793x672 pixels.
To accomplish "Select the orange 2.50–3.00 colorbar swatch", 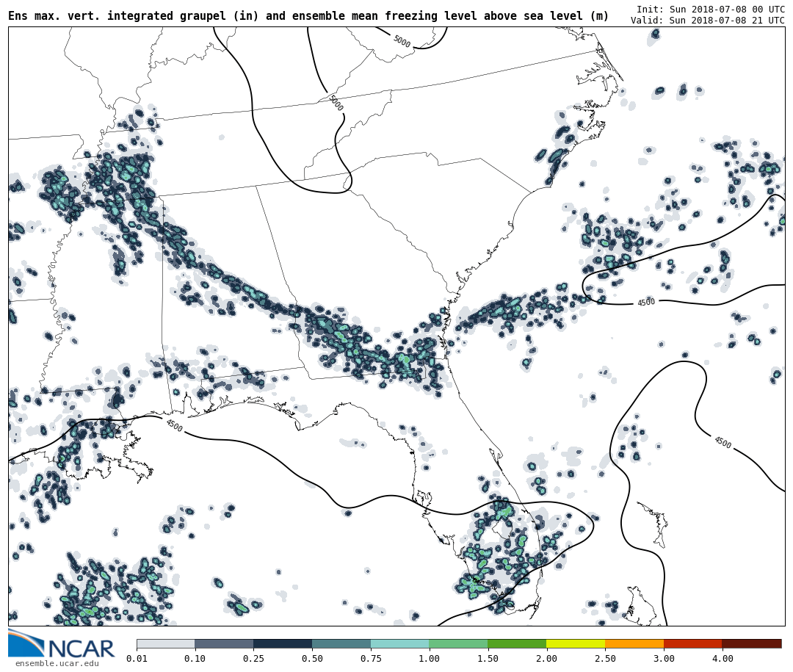I will click(634, 643).
